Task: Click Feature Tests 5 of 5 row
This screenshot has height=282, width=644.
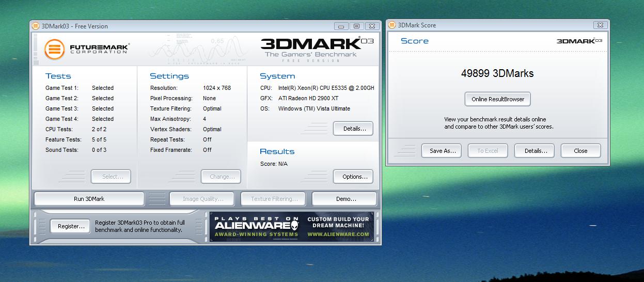Action: [x=76, y=139]
